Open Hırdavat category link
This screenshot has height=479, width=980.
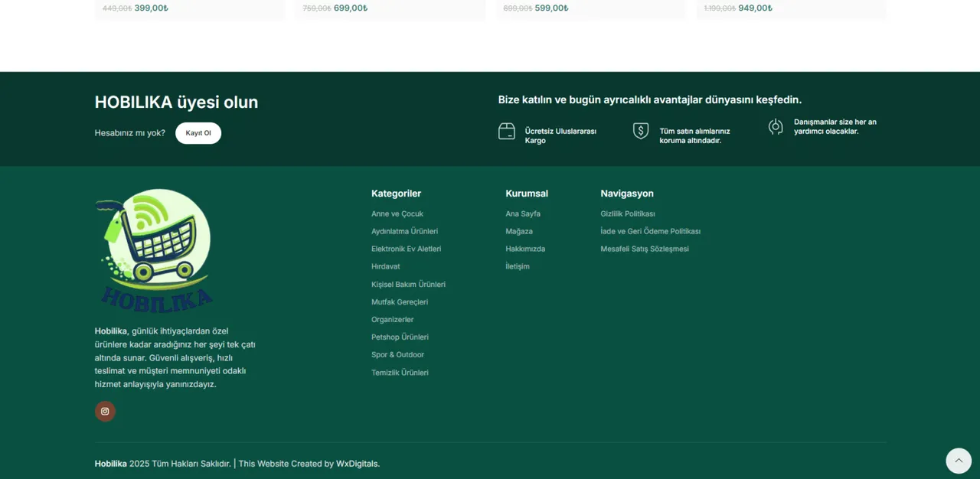coord(386,267)
